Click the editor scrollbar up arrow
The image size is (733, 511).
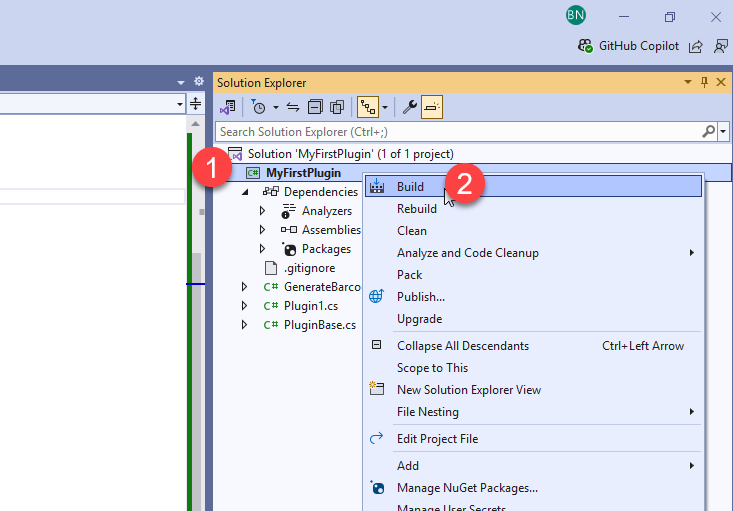(x=195, y=124)
